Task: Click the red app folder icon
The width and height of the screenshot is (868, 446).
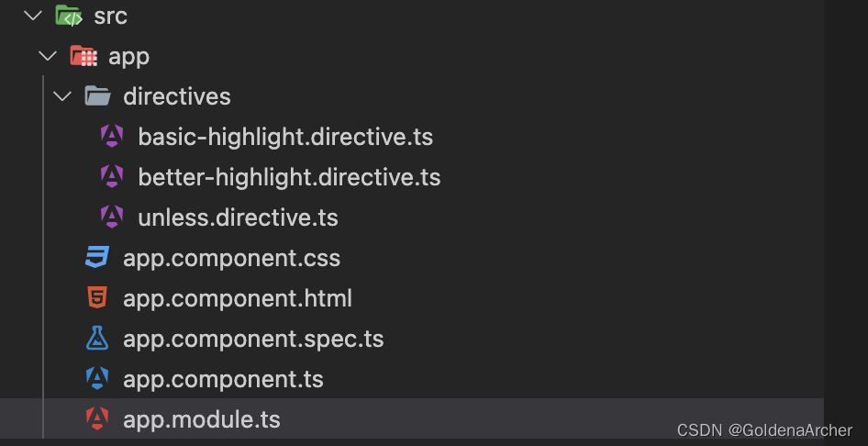Action: [x=83, y=56]
